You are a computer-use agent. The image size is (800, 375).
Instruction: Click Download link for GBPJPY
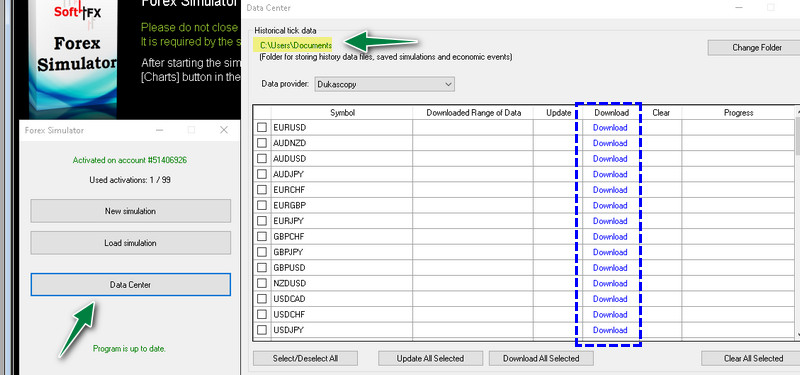click(x=610, y=252)
